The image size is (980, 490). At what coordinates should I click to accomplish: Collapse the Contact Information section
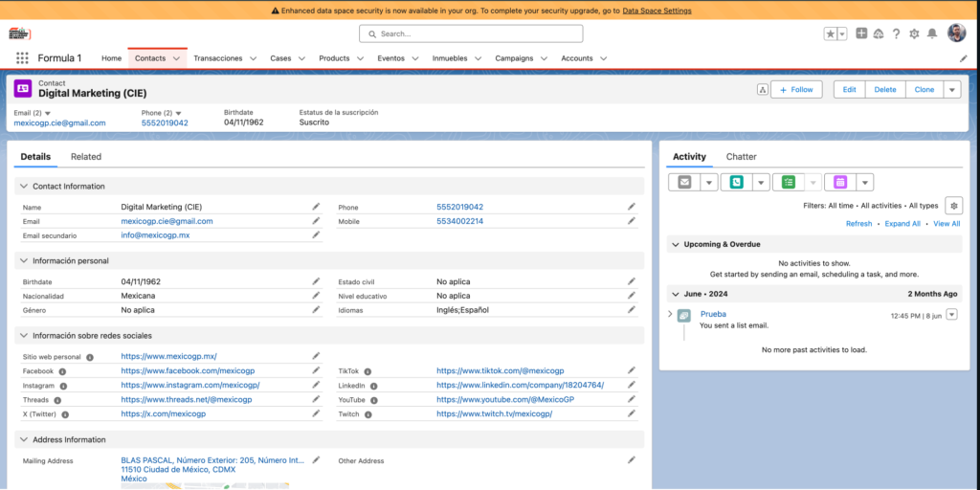tap(24, 187)
